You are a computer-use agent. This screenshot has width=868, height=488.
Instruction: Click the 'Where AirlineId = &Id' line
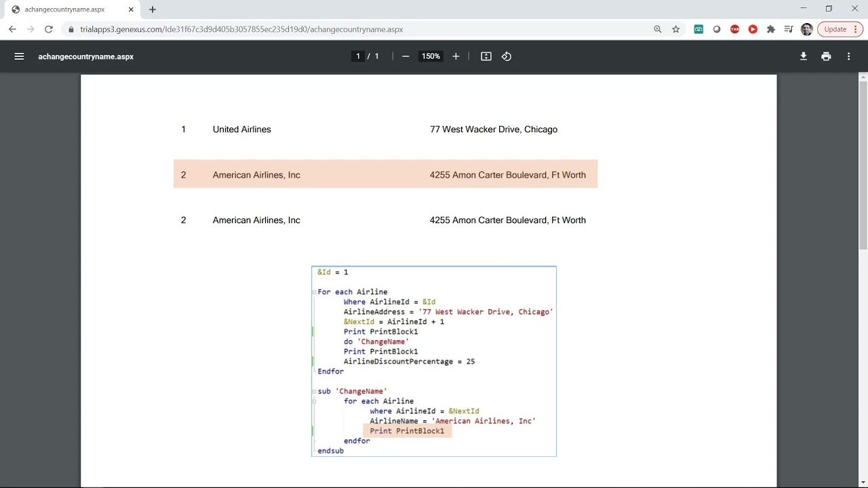390,302
